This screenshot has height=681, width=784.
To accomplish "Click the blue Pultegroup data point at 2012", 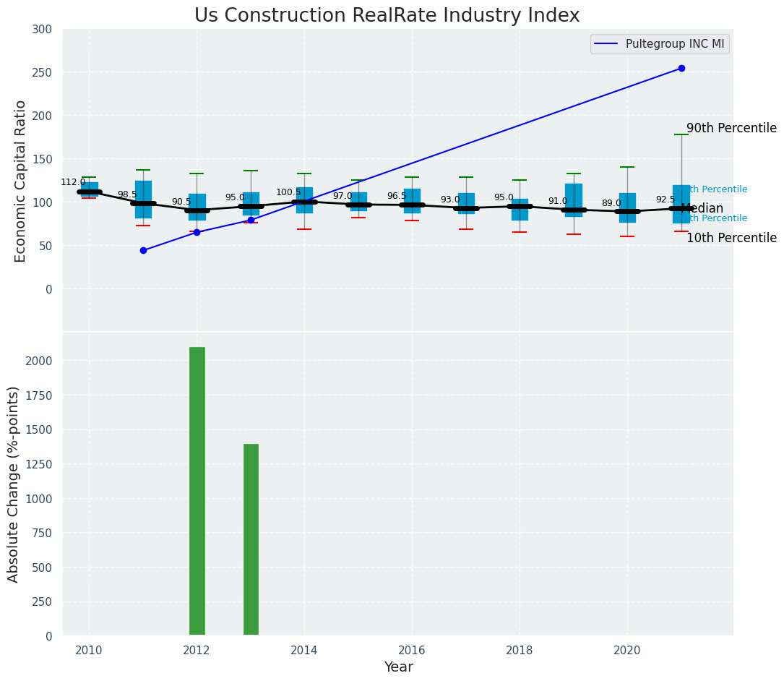I will (x=197, y=232).
